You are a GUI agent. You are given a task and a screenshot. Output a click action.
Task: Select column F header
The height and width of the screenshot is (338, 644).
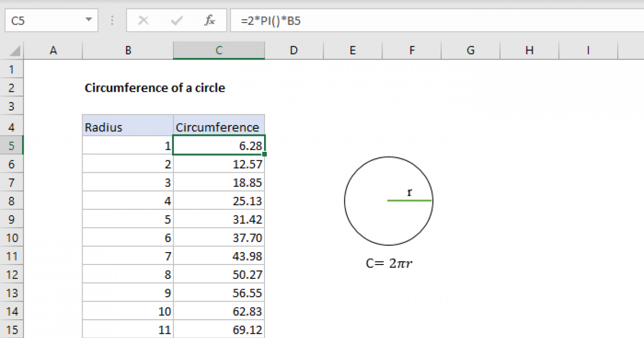coord(412,50)
